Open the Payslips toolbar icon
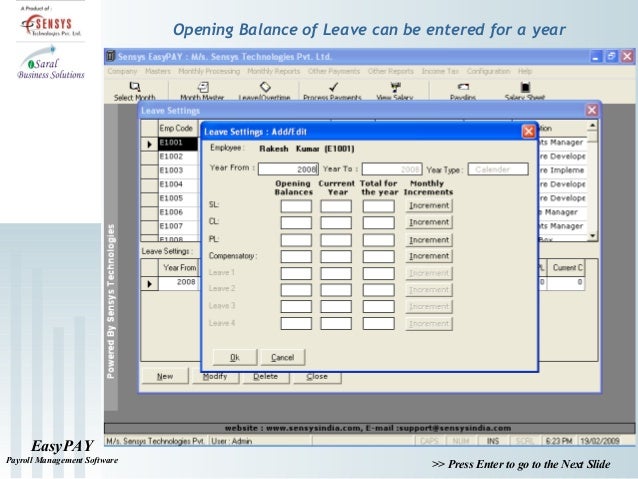Viewport: 638px width, 479px height. [x=463, y=87]
